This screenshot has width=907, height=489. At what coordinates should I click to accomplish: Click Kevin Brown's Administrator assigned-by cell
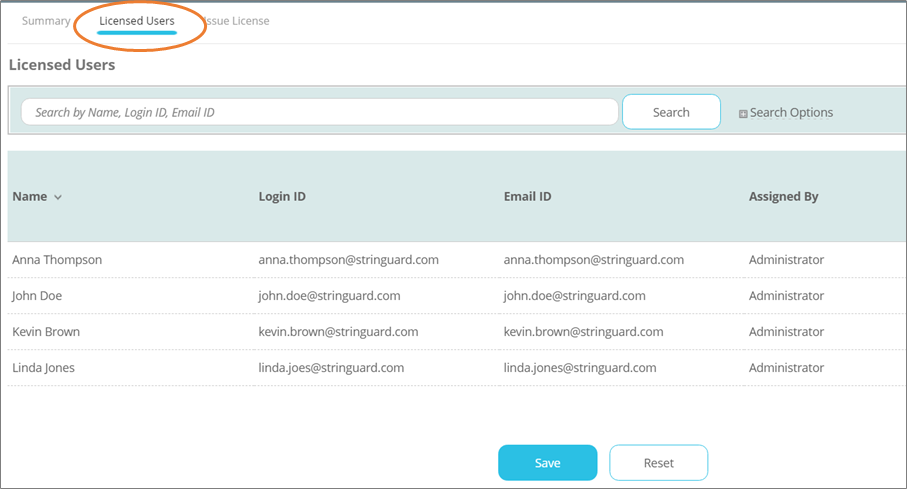(x=786, y=332)
